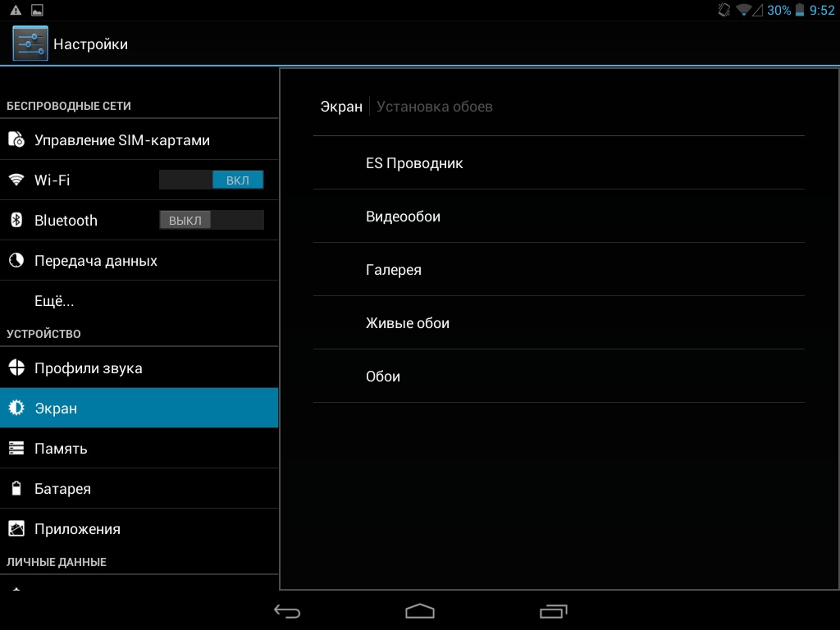The height and width of the screenshot is (630, 840).
Task: Turn off the Wi-Fi switch
Action: click(212, 180)
